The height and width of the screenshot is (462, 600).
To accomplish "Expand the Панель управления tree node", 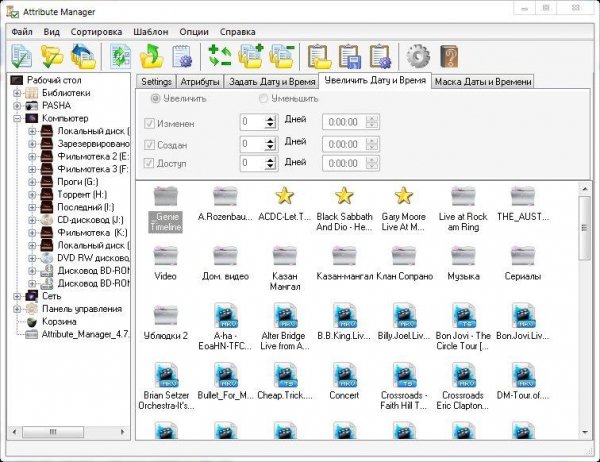I will click(x=17, y=309).
